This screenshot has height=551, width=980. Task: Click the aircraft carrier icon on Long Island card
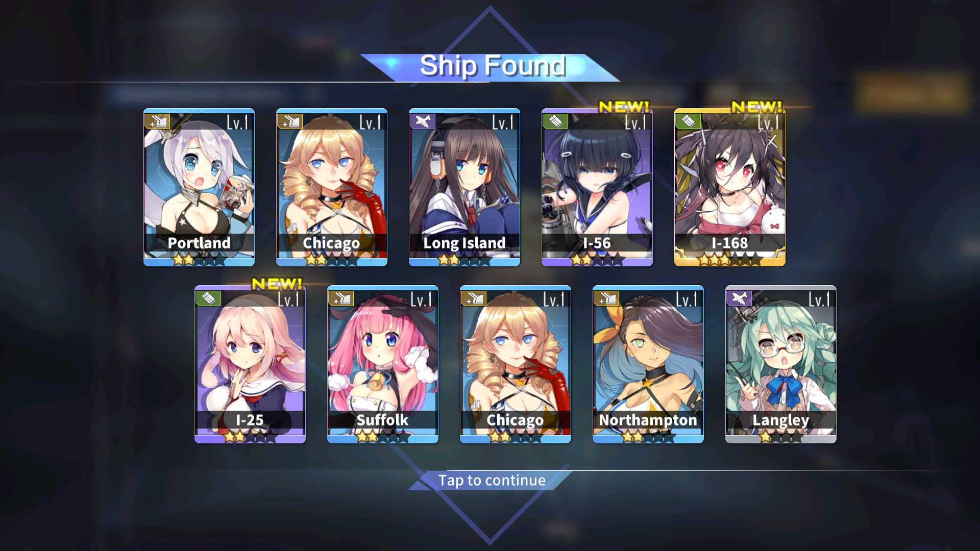pos(423,121)
